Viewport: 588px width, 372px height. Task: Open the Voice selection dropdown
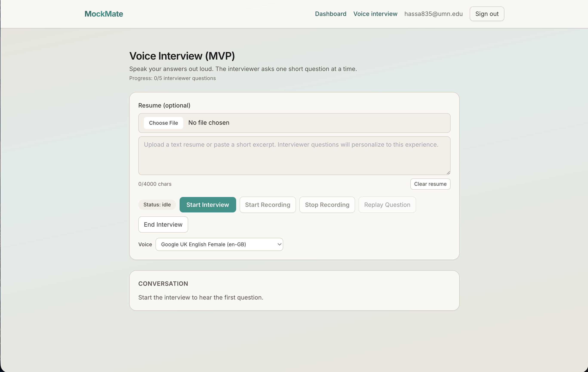219,244
